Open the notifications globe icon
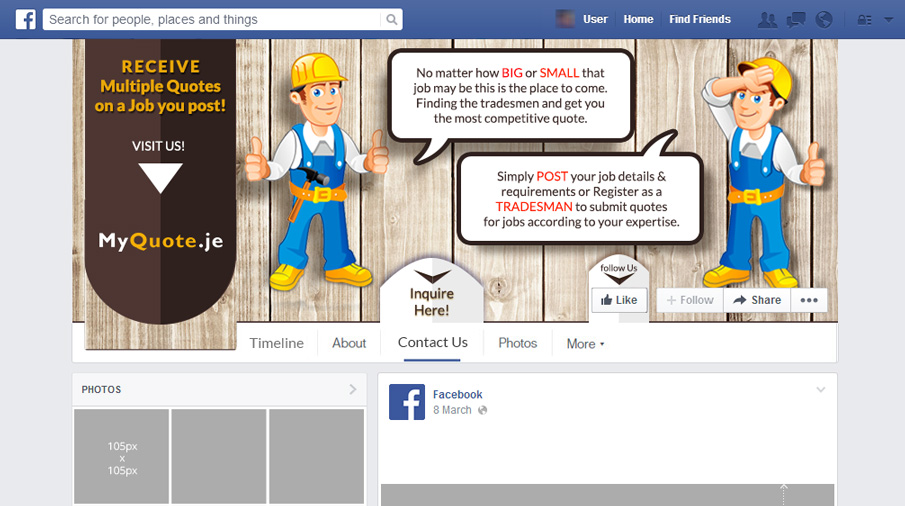905x506 pixels. tap(824, 20)
